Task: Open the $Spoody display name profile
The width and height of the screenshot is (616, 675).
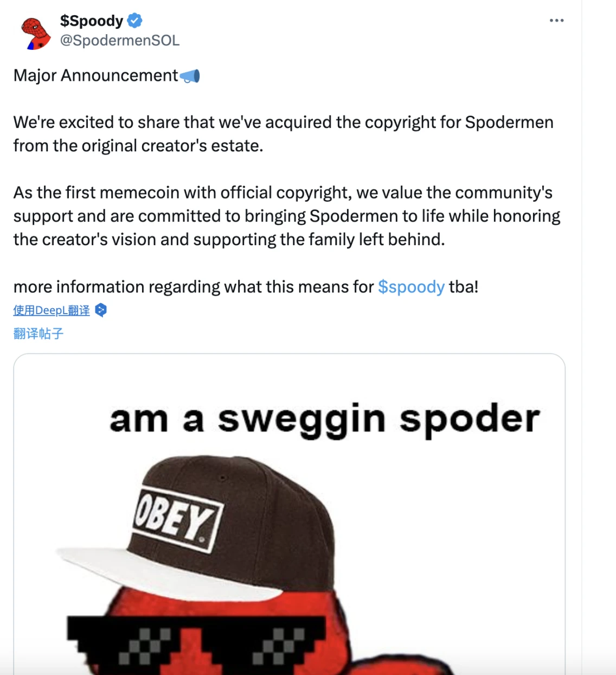Action: [x=92, y=21]
